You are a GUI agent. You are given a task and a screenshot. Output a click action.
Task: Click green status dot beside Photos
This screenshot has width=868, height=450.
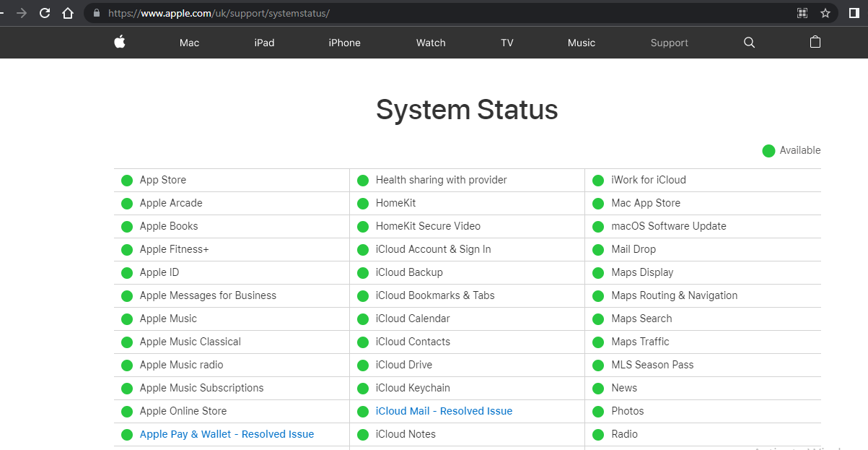[598, 412]
